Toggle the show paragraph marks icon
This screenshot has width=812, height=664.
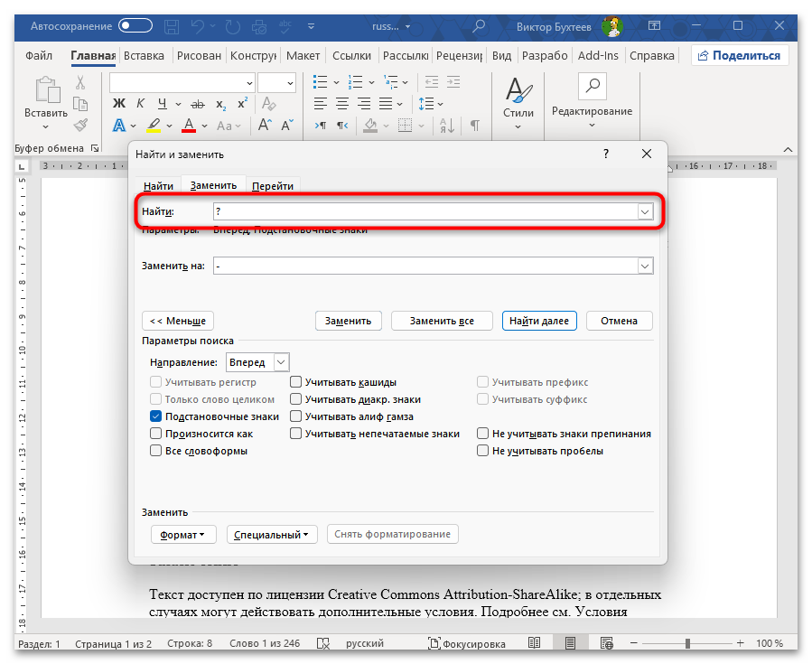475,126
